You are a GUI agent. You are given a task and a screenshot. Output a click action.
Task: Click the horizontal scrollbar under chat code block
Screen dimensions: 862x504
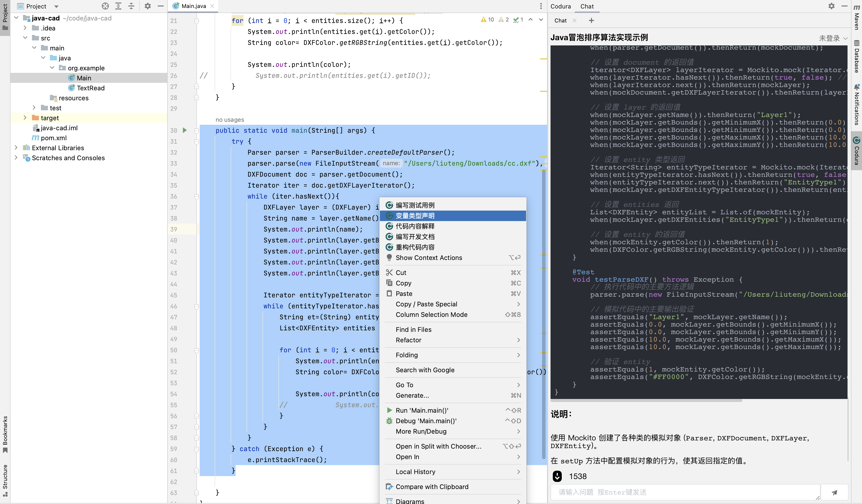pos(646,400)
